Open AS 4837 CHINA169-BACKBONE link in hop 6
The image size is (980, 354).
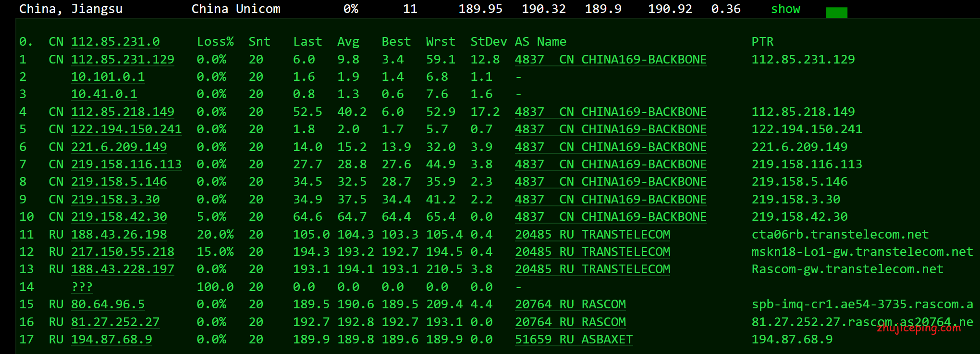pos(611,147)
